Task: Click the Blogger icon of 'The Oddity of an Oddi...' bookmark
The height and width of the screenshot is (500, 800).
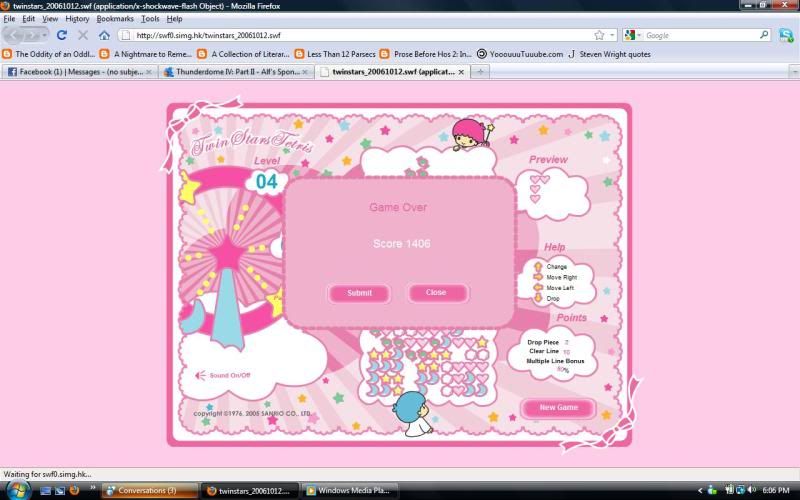Action: click(7, 54)
